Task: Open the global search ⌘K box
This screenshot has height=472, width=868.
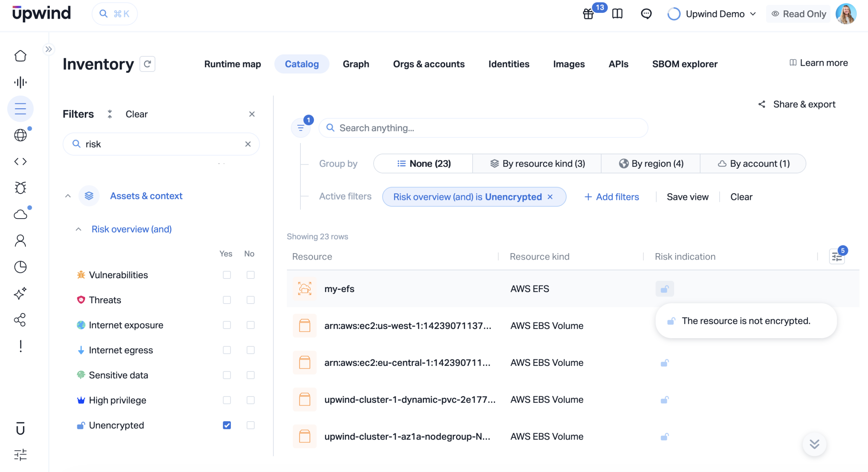Action: click(115, 14)
